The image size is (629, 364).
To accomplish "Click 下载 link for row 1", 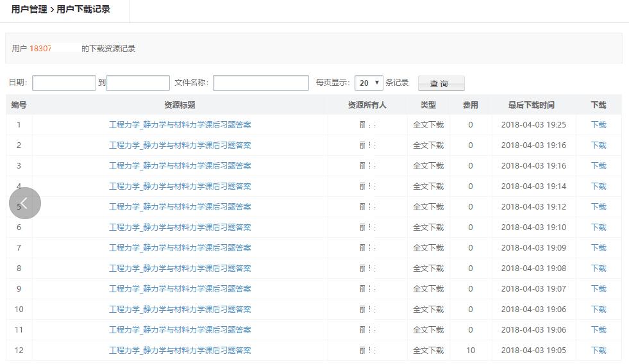I will coord(598,125).
